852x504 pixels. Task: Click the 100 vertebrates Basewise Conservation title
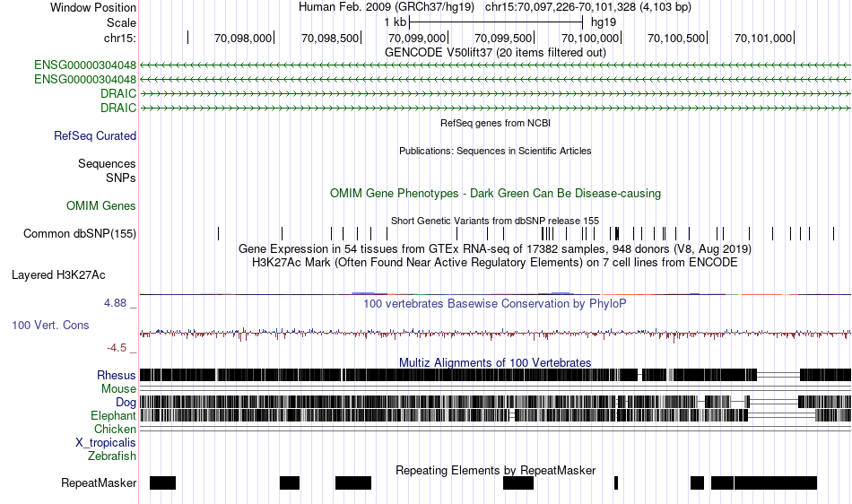(x=495, y=304)
